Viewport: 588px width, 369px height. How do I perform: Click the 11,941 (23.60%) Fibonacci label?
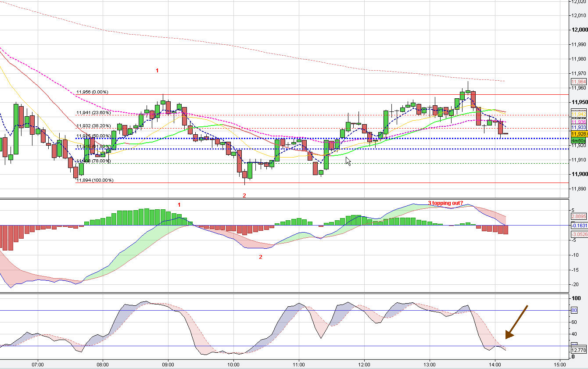point(93,112)
